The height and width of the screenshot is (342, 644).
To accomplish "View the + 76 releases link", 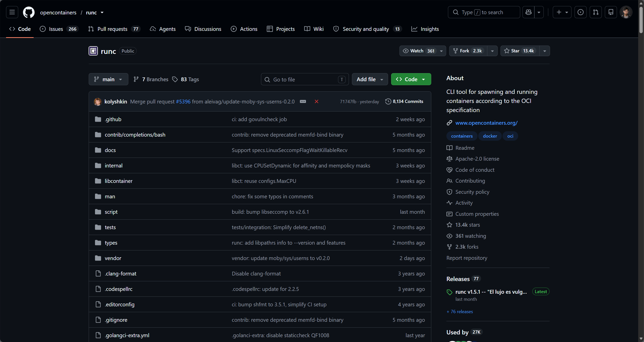I will (460, 312).
